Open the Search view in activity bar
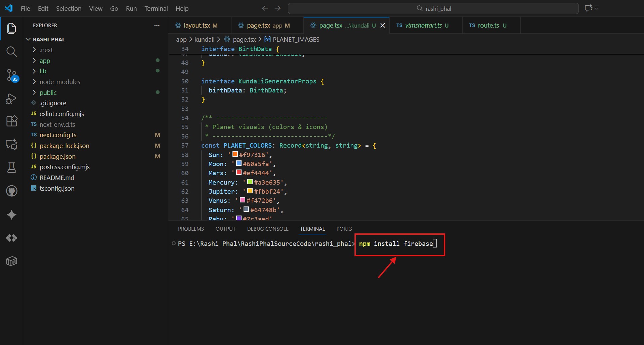Viewport: 644px width, 345px height. point(11,51)
